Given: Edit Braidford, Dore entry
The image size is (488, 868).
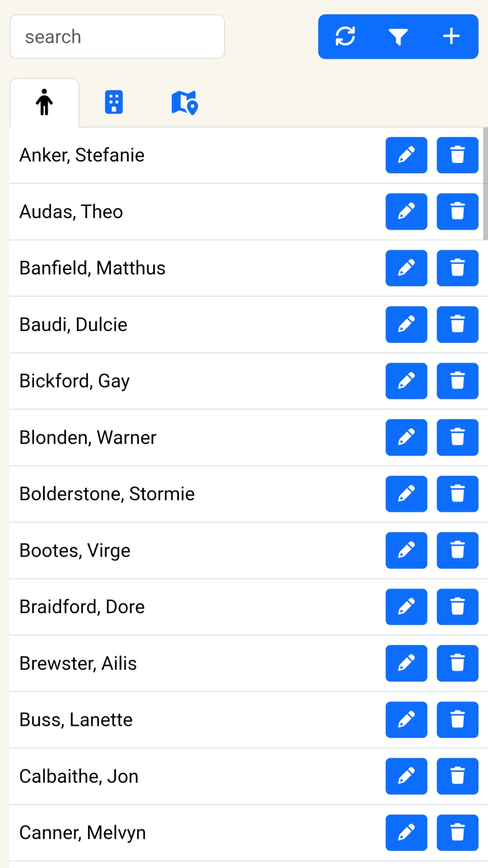Looking at the screenshot, I should point(406,607).
